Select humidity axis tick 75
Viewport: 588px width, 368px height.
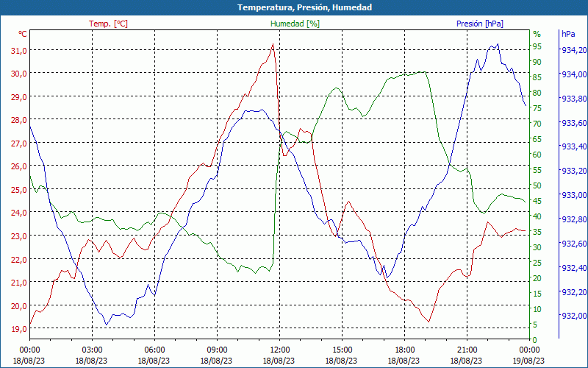coord(537,108)
